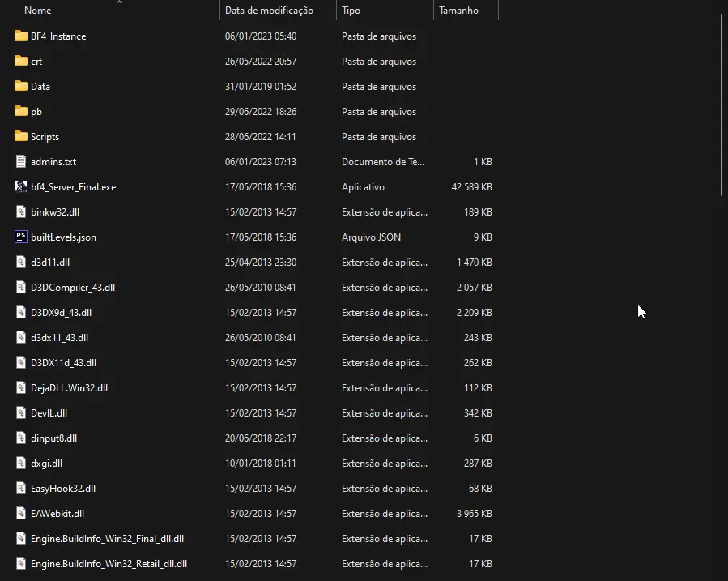
Task: Click the Scripts folder icon
Action: pyautogui.click(x=21, y=136)
